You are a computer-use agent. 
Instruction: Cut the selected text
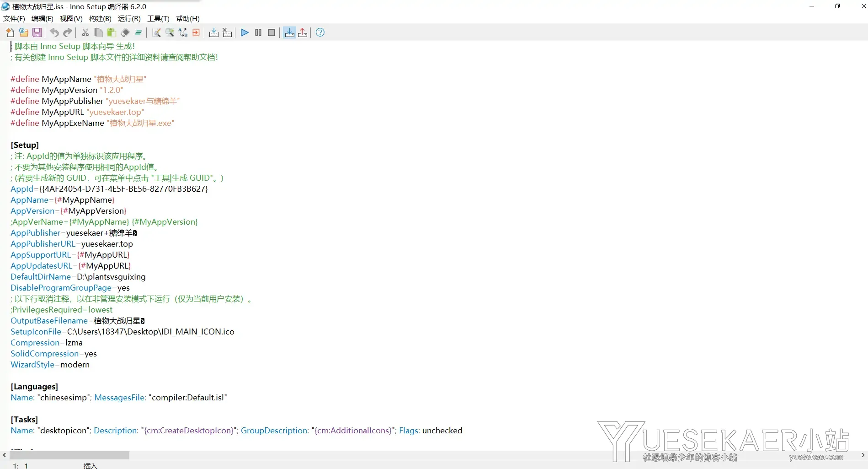tap(85, 32)
